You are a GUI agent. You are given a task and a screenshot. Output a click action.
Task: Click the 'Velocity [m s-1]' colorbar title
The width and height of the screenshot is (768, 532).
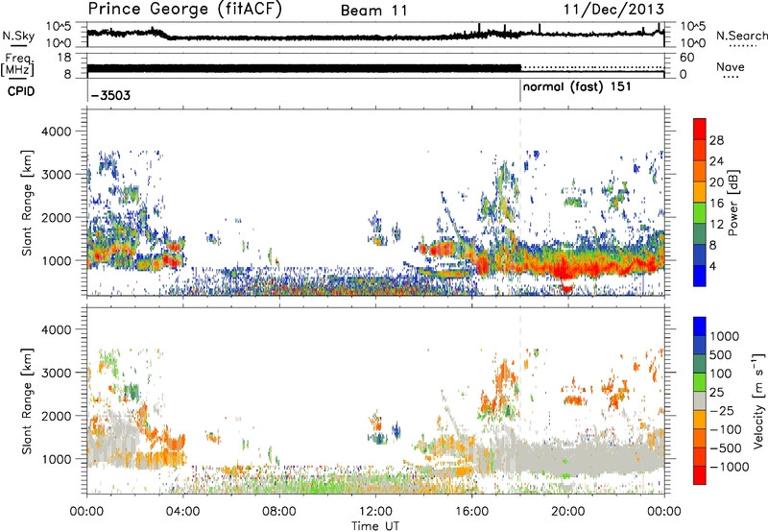pos(758,400)
